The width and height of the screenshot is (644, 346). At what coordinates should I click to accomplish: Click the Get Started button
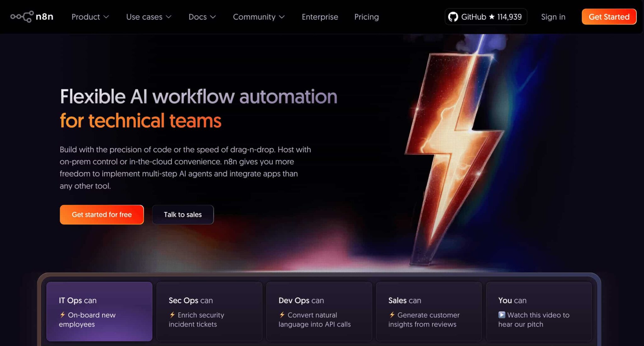(609, 17)
